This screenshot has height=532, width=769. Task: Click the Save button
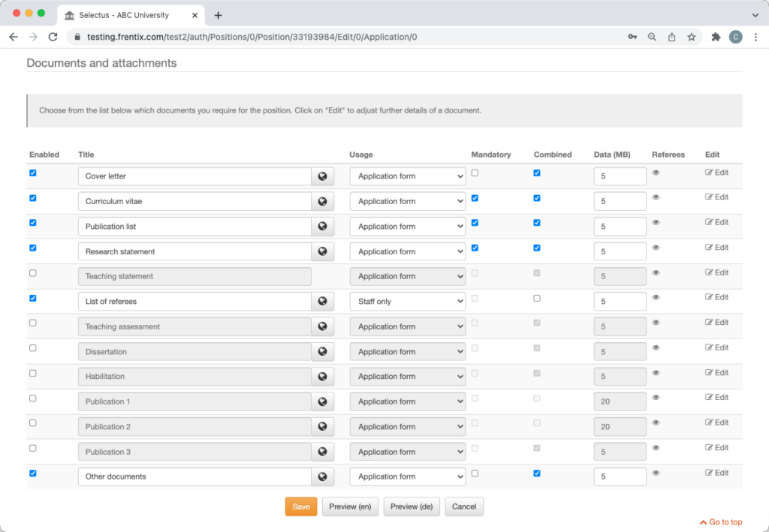tap(300, 506)
